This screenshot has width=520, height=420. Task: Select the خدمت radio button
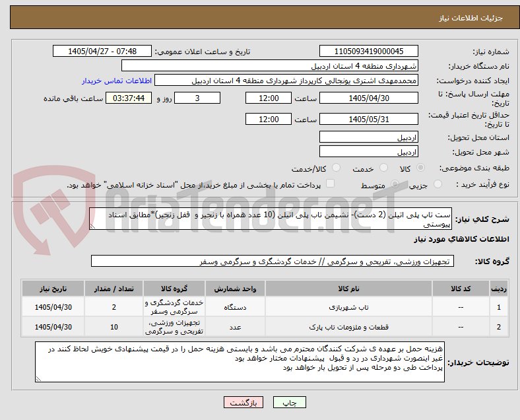[x=383, y=168]
